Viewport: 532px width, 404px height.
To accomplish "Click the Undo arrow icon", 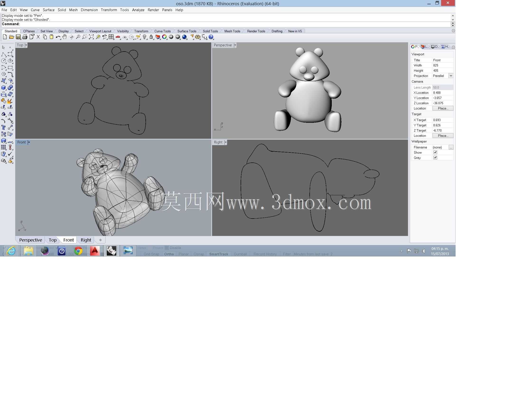I will pos(58,37).
